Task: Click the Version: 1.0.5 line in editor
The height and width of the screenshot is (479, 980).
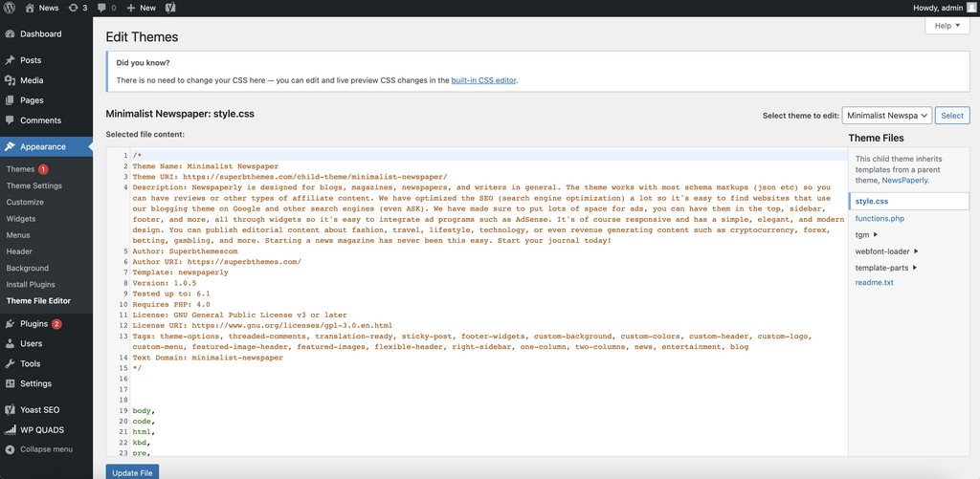Action: point(165,282)
